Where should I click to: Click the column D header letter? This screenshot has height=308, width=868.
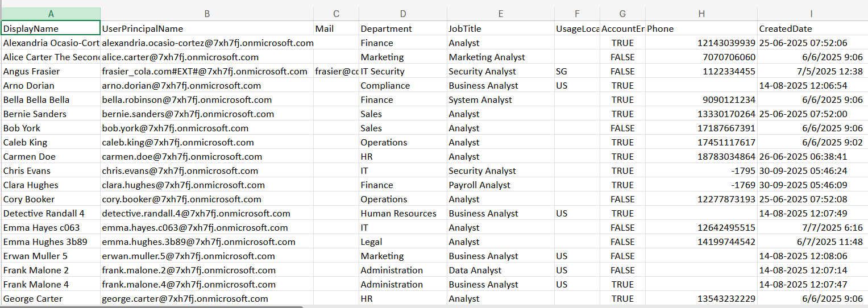(402, 14)
